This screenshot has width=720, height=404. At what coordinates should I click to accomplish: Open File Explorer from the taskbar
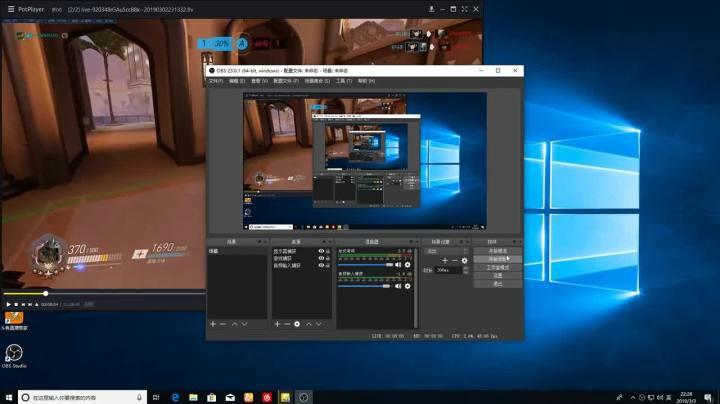pos(193,397)
